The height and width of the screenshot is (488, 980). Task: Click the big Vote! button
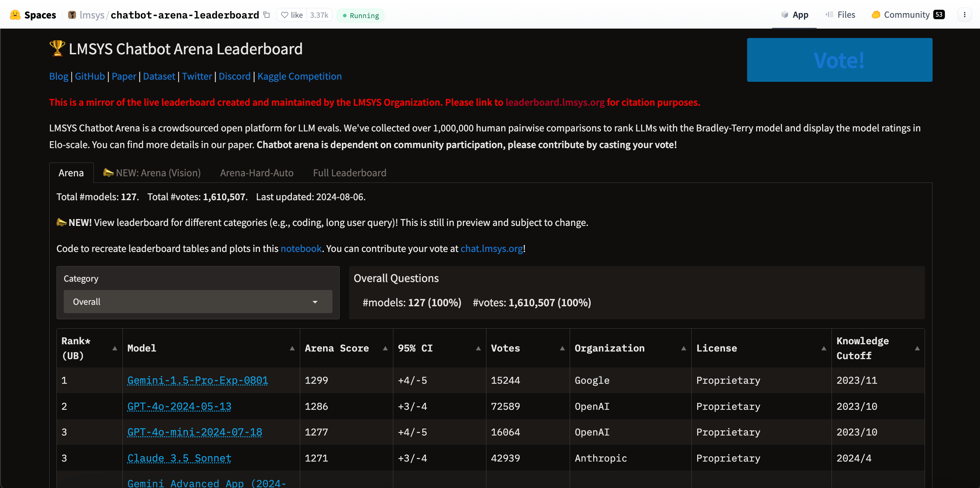[839, 60]
